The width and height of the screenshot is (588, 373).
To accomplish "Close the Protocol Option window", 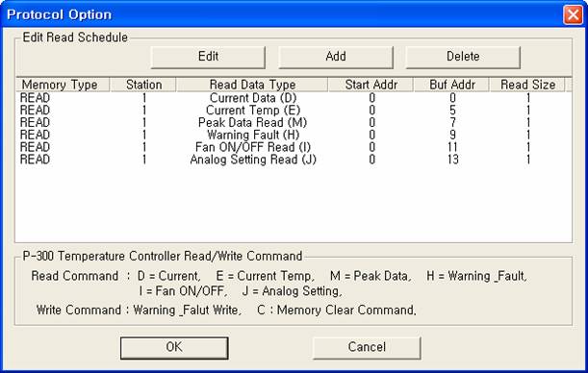I will [x=573, y=15].
